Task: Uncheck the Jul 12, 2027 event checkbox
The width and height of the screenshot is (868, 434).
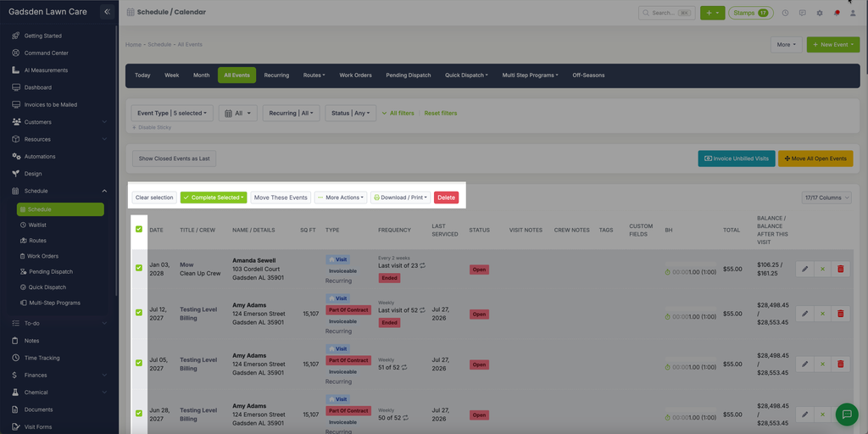Action: coord(139,313)
